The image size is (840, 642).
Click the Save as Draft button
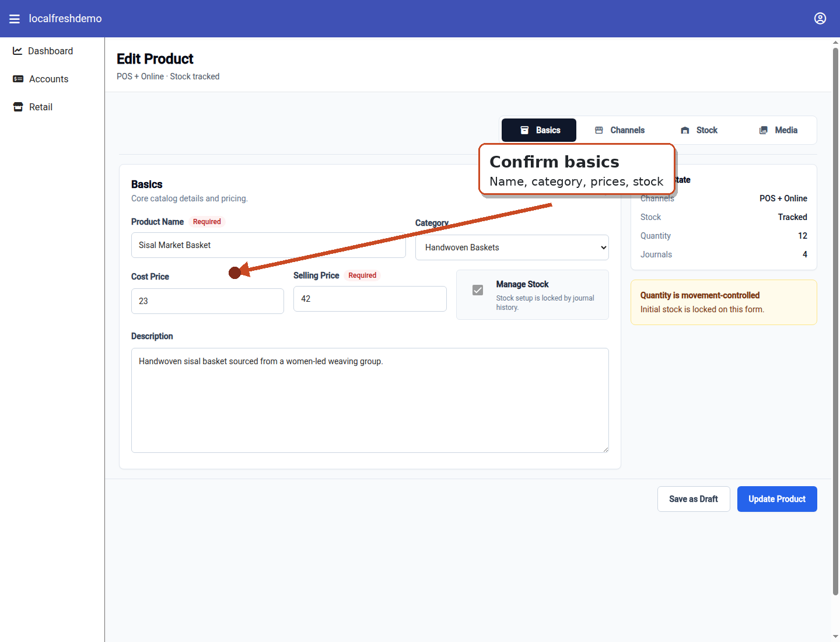pyautogui.click(x=694, y=499)
